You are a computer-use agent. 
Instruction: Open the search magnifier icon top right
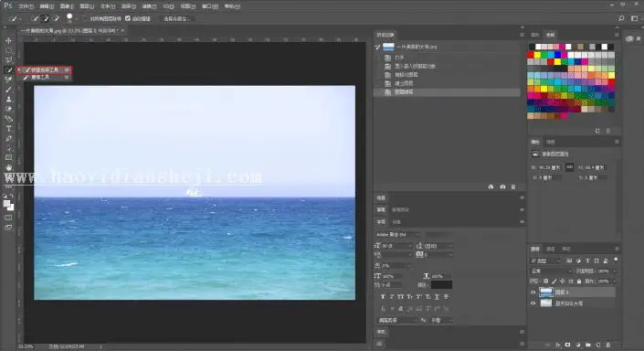pyautogui.click(x=621, y=18)
